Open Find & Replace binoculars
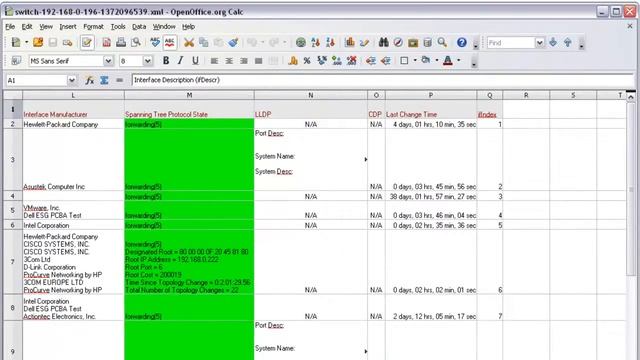The height and width of the screenshot is (360, 640). (383, 42)
